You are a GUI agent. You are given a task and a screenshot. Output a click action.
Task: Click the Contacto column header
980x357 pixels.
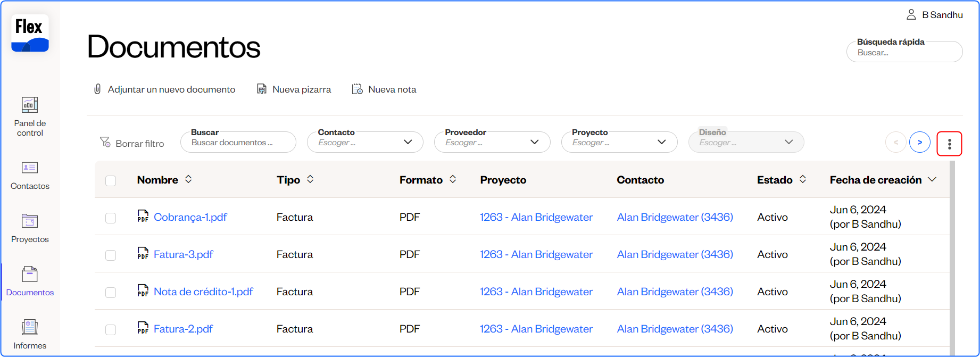tap(640, 180)
